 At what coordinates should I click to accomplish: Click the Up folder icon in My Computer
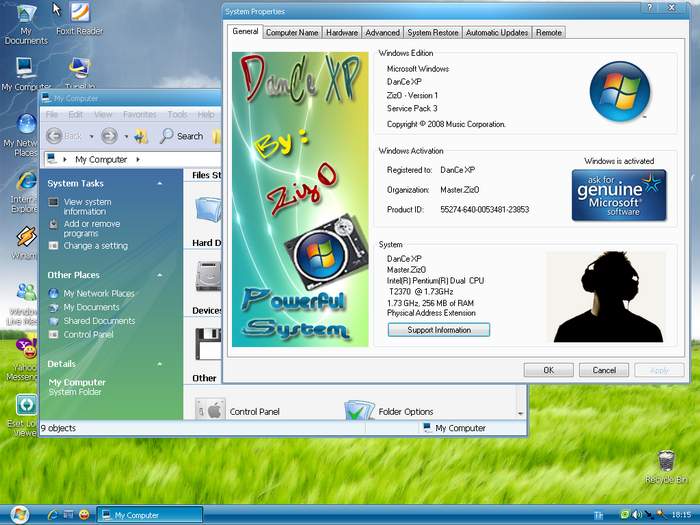point(141,136)
